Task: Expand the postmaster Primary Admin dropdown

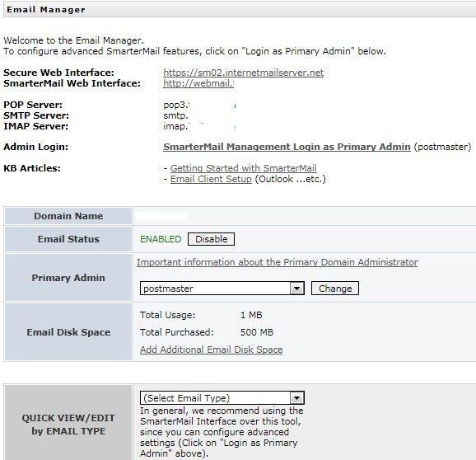Action: pos(222,289)
